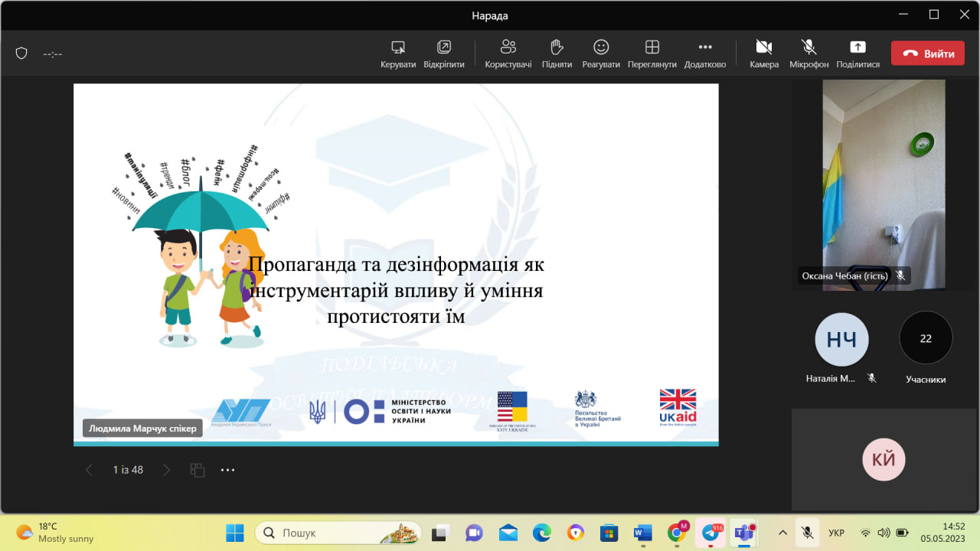The image size is (980, 551).
Task: Share screen via Поділитися icon
Action: pos(857,47)
